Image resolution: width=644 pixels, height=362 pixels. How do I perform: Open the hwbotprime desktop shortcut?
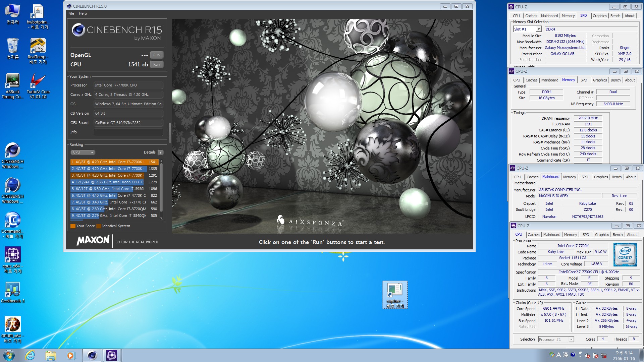(x=38, y=17)
